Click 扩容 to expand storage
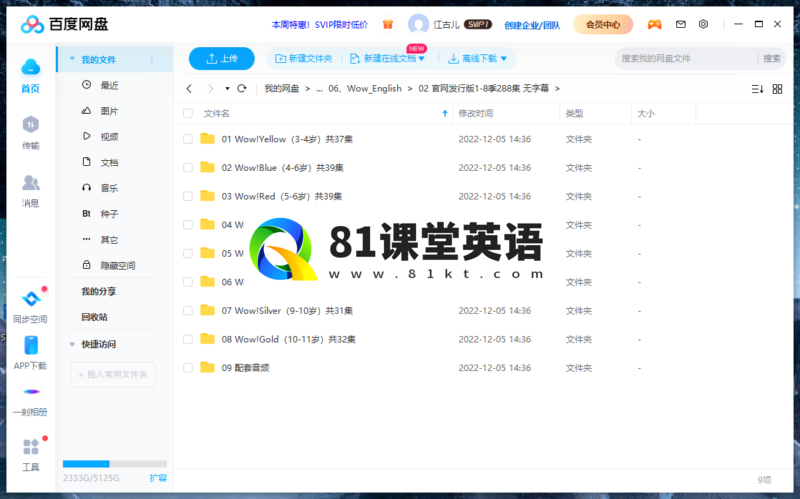Screen dimensions: 800x499 pos(158,478)
